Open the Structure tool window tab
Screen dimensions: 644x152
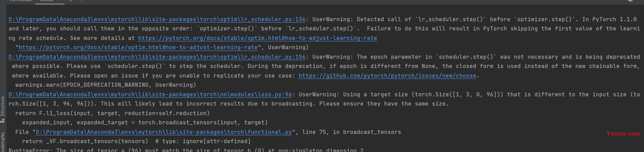3,106
